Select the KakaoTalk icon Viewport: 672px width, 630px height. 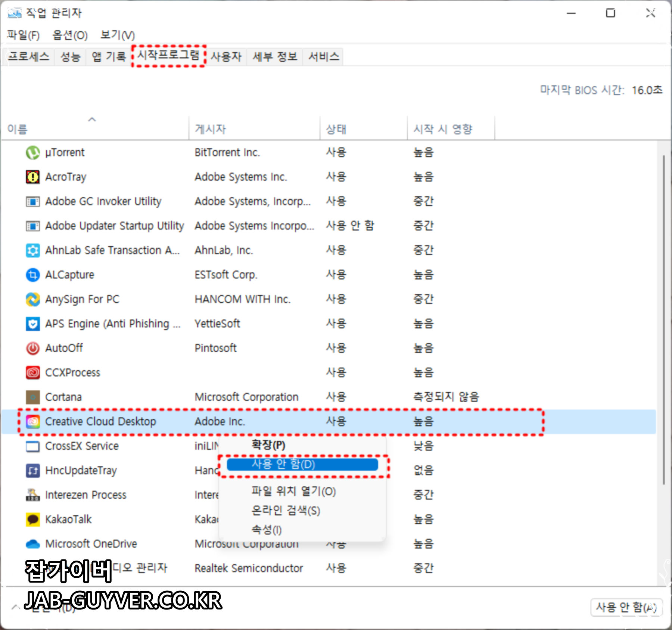point(33,520)
